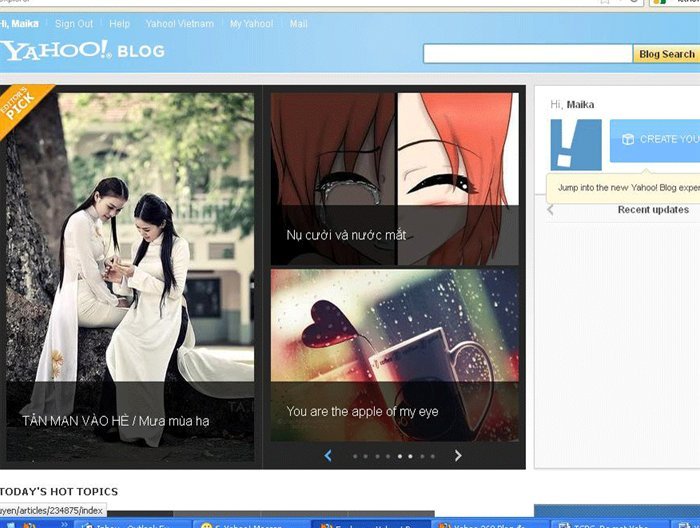This screenshot has height=528, width=700.
Task: Click the gray back arrow beside Recent updates
Action: [x=550, y=210]
